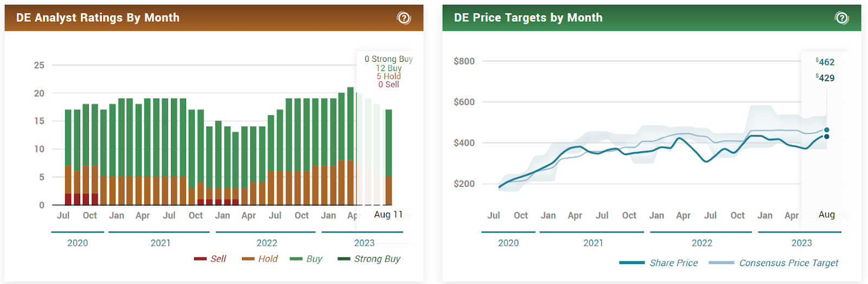
Task: Open help icon on Price Targets chart
Action: [841, 18]
